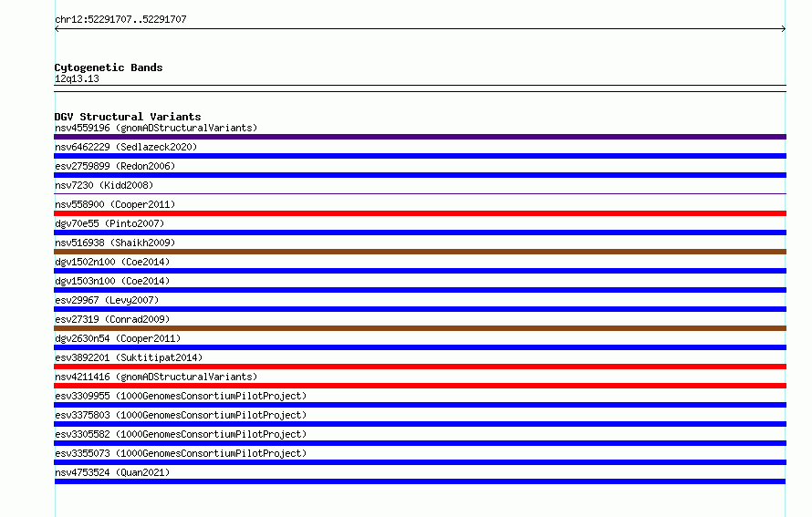Click the blue bar under dgv1502n100
The image size is (812, 517).
(x=420, y=271)
